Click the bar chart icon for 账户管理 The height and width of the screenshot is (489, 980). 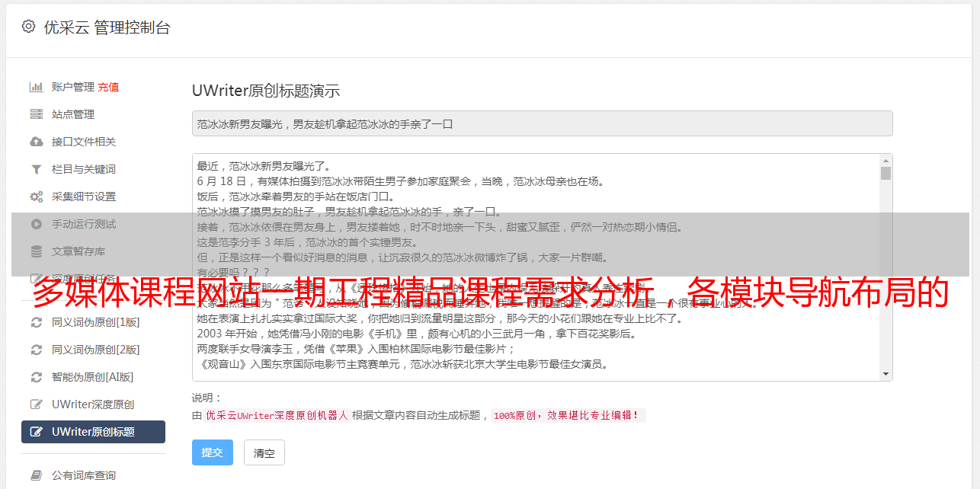(36, 87)
